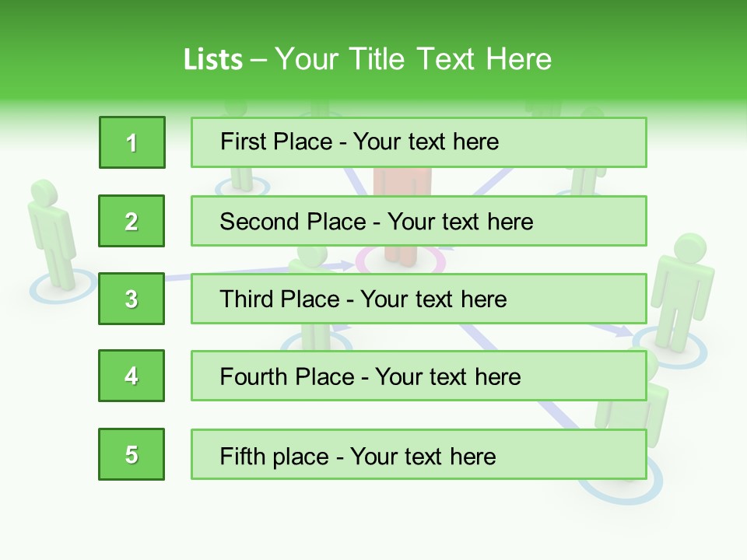Screen dimensions: 747x560
Task: Select the number 3 box
Action: pyautogui.click(x=132, y=299)
